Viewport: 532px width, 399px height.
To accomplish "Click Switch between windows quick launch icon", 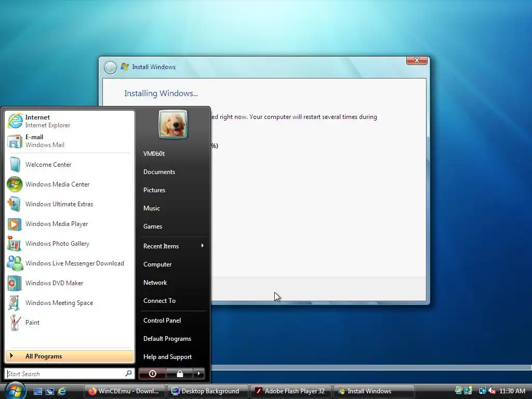I will pos(50,391).
